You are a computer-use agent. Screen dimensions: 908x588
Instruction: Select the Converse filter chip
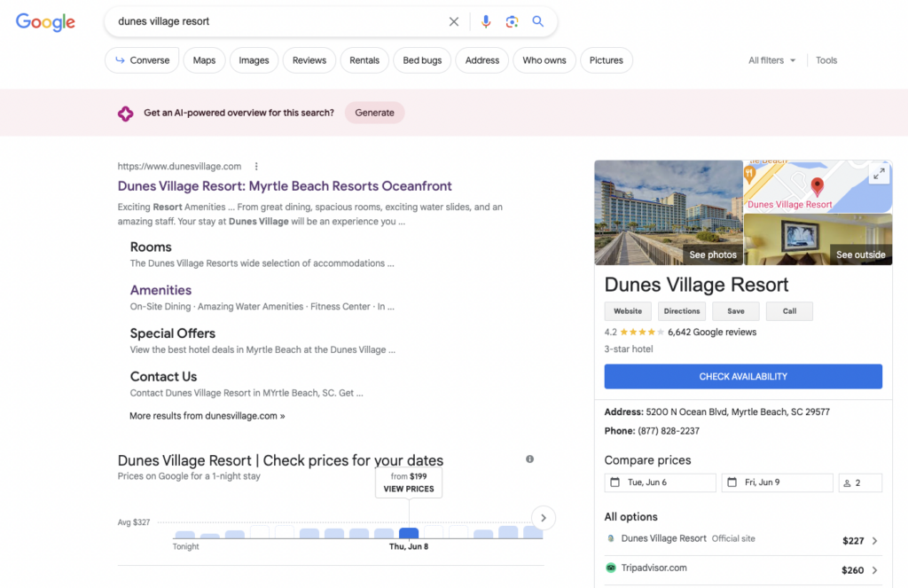pyautogui.click(x=142, y=60)
